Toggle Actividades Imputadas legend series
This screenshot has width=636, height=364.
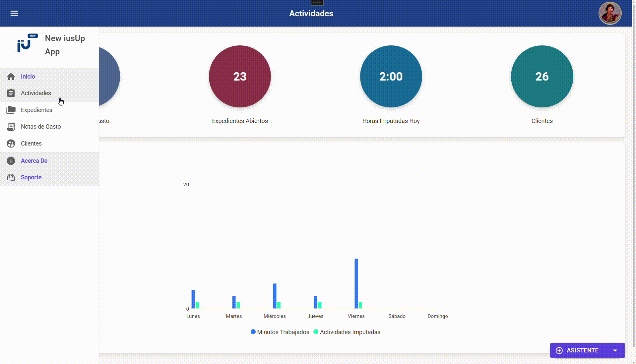point(347,332)
